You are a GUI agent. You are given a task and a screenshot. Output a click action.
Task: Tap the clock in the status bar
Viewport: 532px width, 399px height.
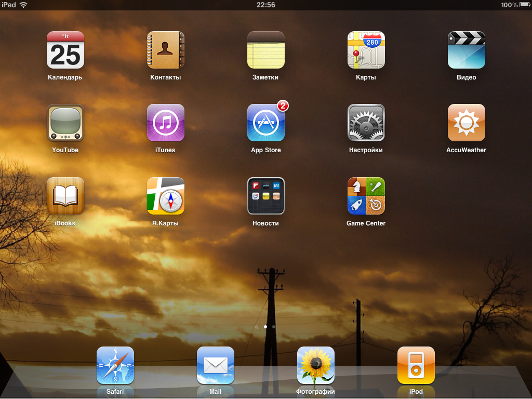266,5
